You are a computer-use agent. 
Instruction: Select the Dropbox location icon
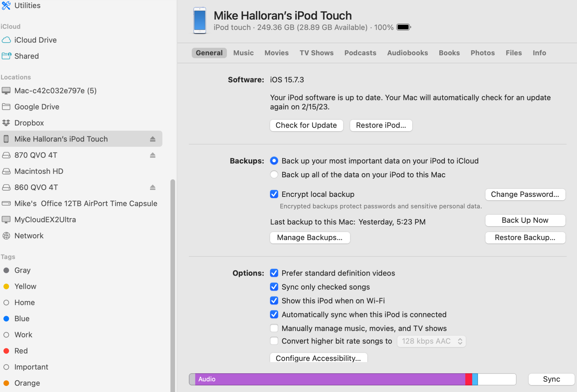coord(6,123)
